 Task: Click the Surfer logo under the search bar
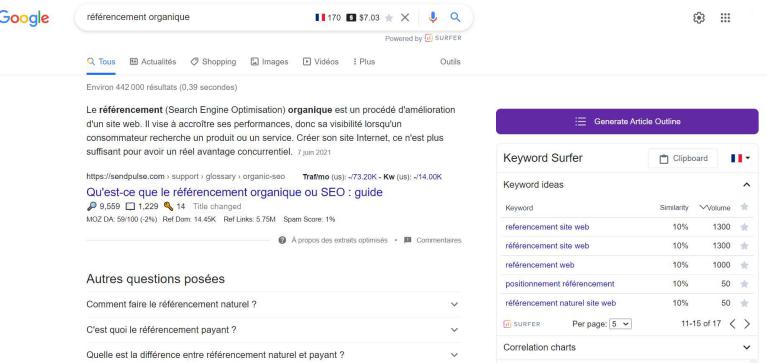[x=443, y=38]
